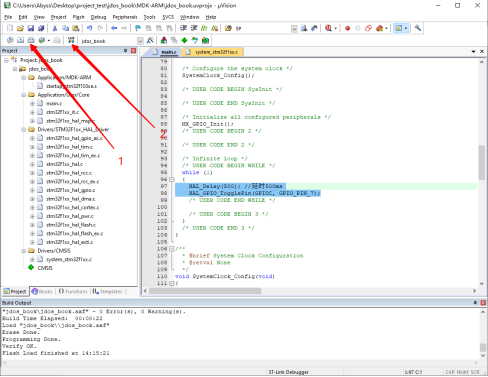The image size is (488, 377).
Task: Open Options for Target magic wand icon
Action: [x=150, y=40]
